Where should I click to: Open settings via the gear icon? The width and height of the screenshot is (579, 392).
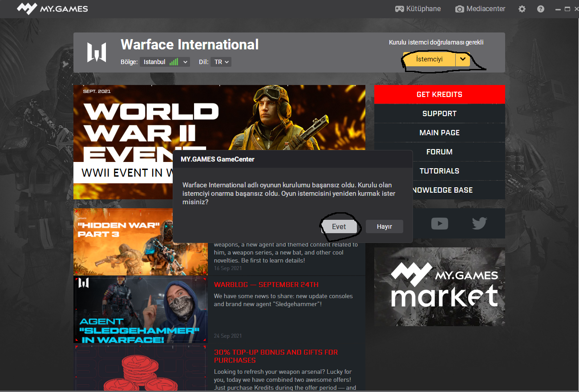(x=522, y=9)
